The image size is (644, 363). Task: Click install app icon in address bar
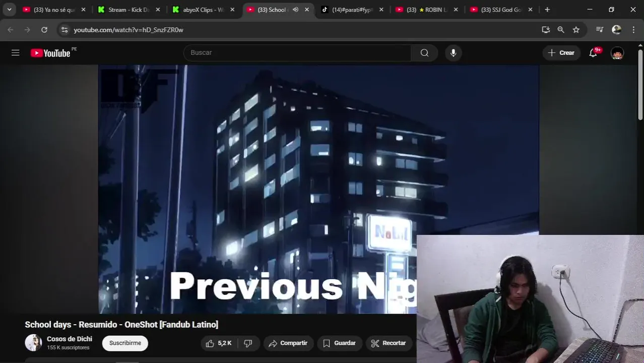546,30
